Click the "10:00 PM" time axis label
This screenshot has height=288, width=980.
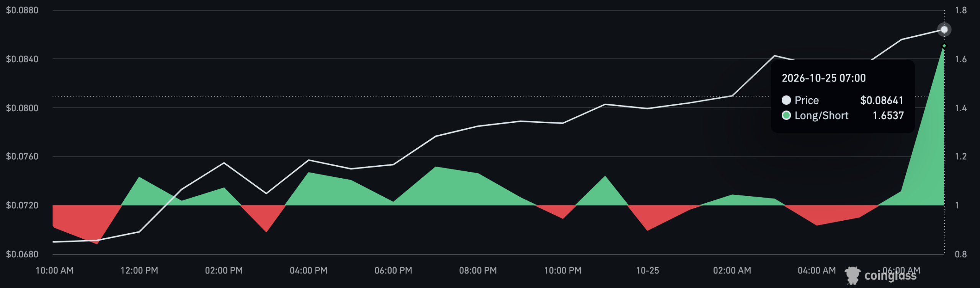(x=563, y=271)
